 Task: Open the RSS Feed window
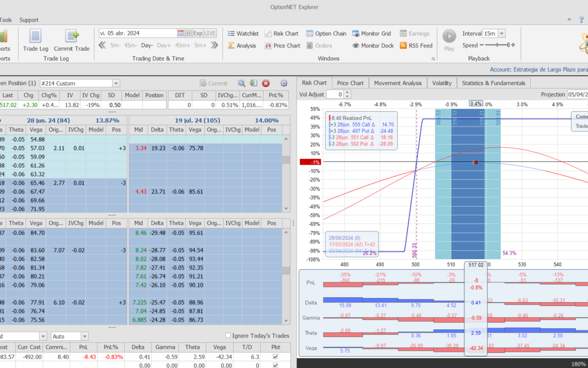pos(416,46)
